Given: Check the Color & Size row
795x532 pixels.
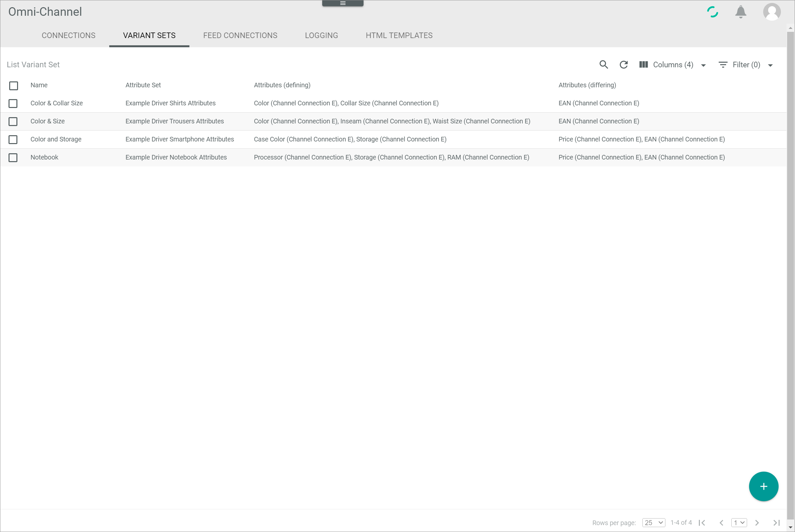Looking at the screenshot, I should 13,121.
